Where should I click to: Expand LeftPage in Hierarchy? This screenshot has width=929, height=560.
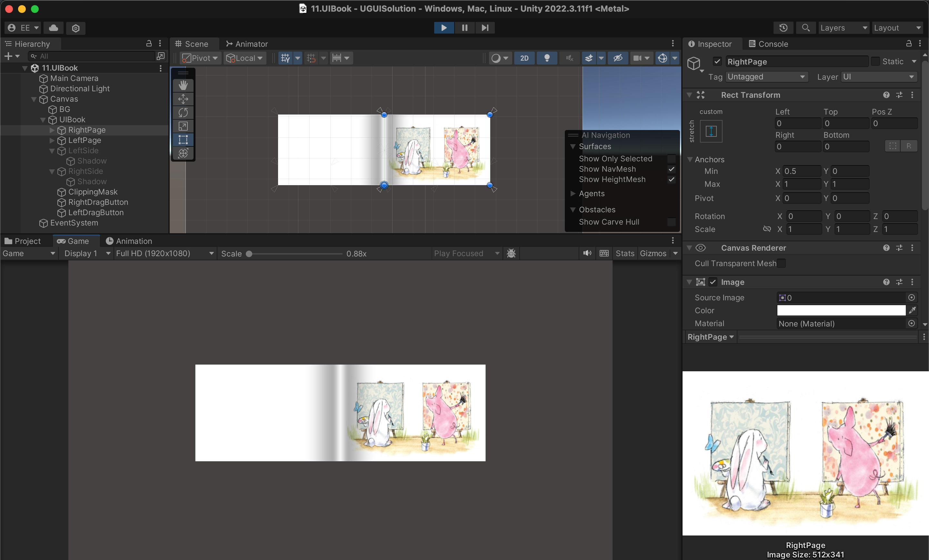point(52,140)
